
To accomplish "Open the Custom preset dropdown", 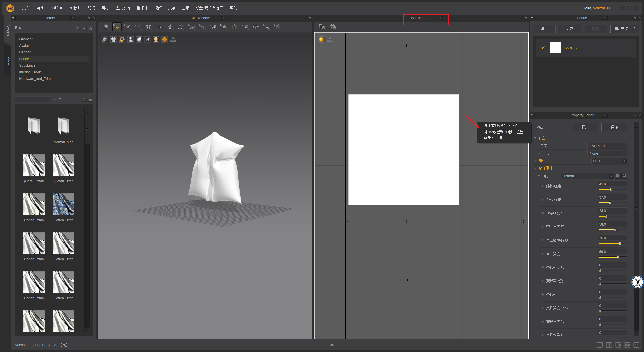I will [611, 176].
